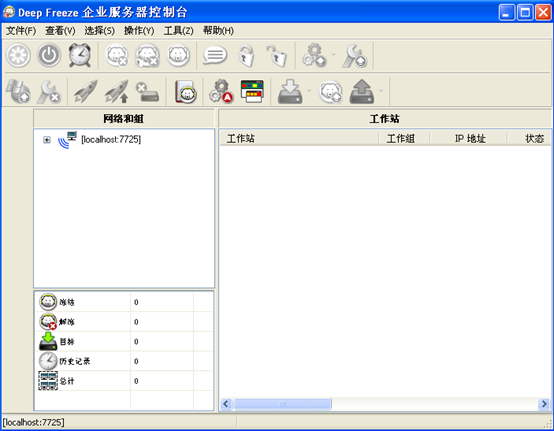Click the closed padlock lock icon

(x=246, y=55)
